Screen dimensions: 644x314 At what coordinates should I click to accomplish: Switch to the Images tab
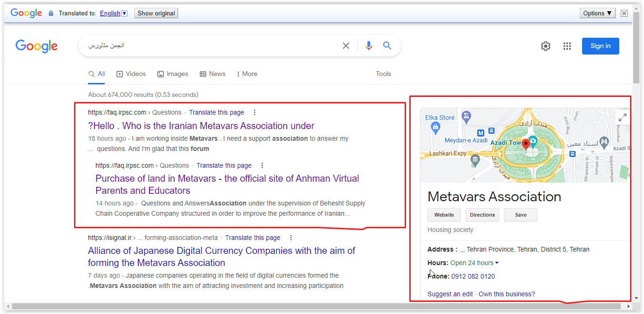click(173, 74)
